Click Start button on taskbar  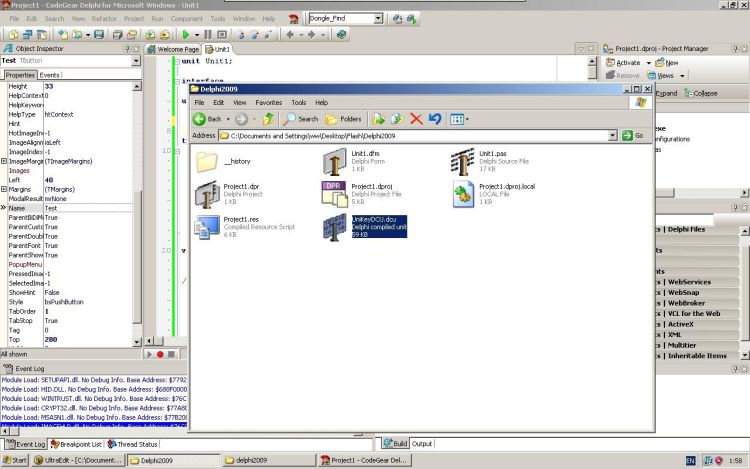coord(15,460)
